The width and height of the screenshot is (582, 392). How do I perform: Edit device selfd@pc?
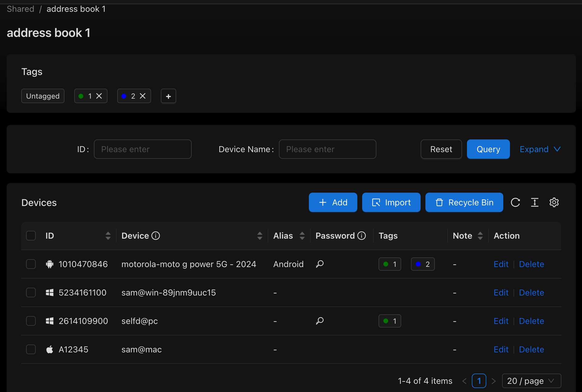501,321
